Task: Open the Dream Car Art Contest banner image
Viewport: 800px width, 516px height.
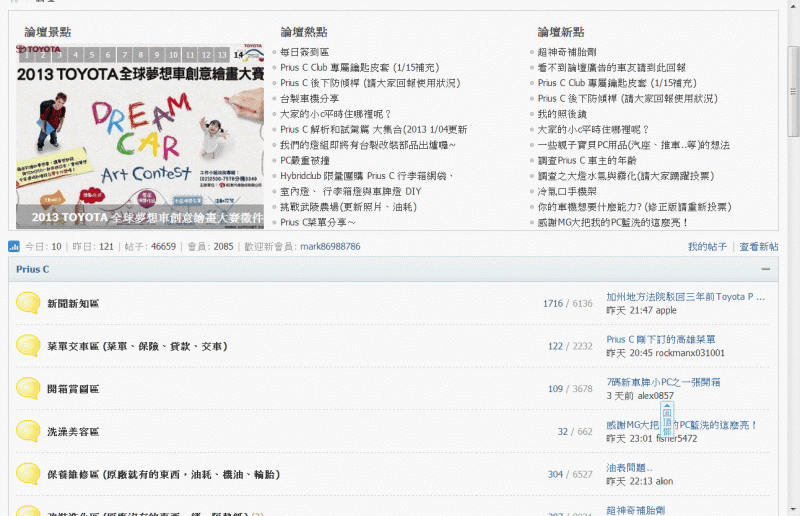Action: tap(140, 134)
